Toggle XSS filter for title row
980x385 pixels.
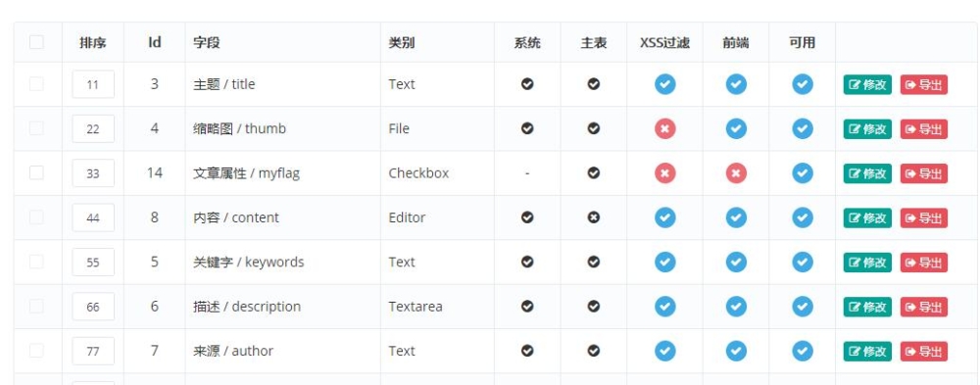(x=665, y=84)
